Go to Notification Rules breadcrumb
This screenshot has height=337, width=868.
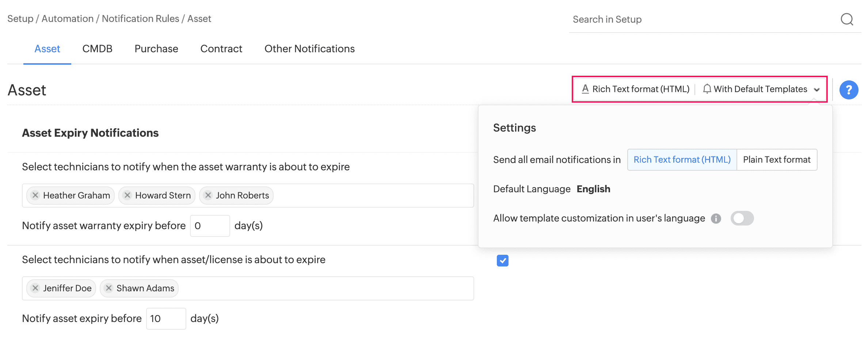tap(140, 19)
